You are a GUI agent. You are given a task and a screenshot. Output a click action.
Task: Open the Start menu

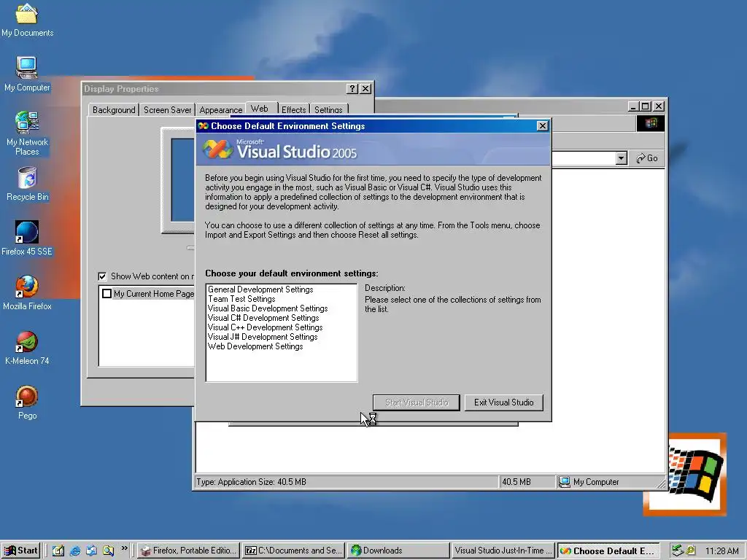[x=21, y=551]
